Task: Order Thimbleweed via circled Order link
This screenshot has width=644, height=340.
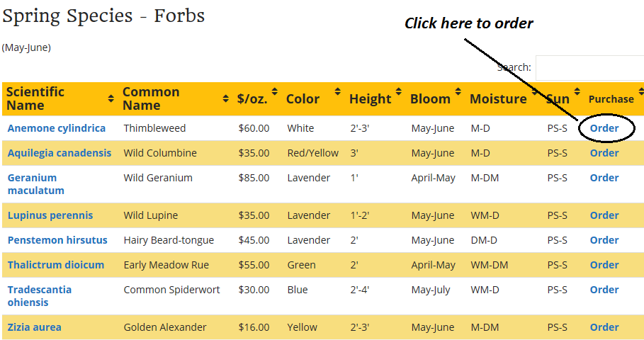Action: pyautogui.click(x=604, y=128)
